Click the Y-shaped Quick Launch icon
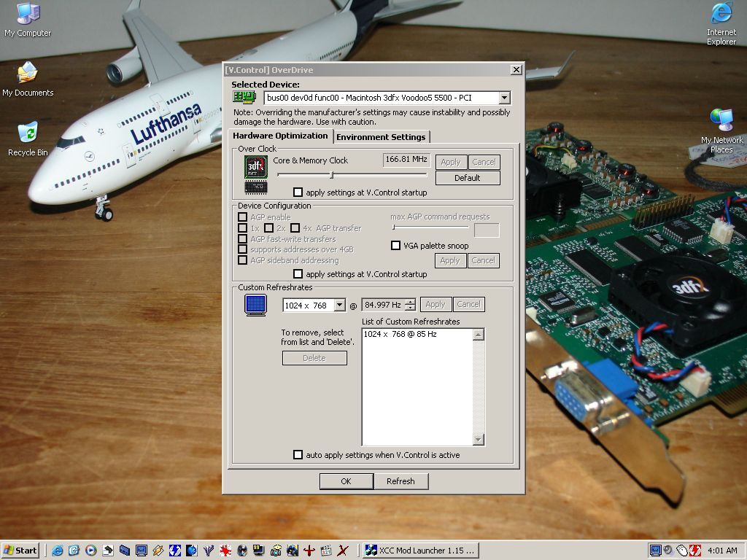747x560 pixels. [x=208, y=551]
